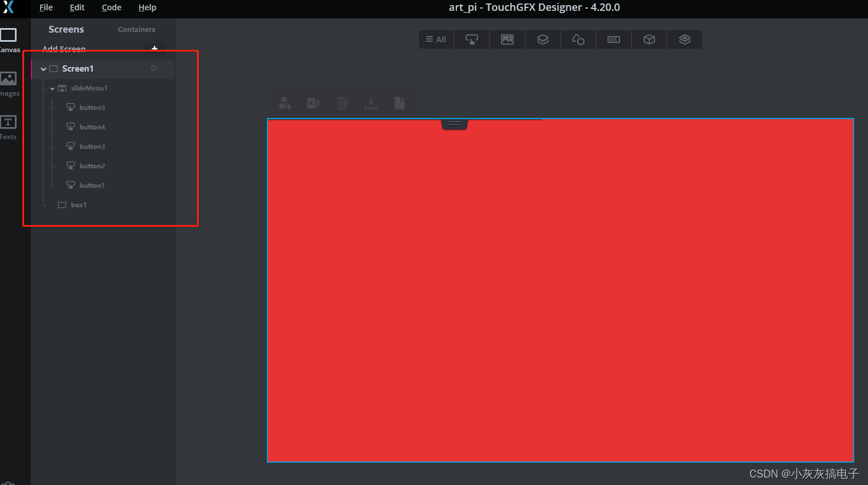Click the Add Screen plus button
This screenshot has height=485, width=868.
pos(154,48)
